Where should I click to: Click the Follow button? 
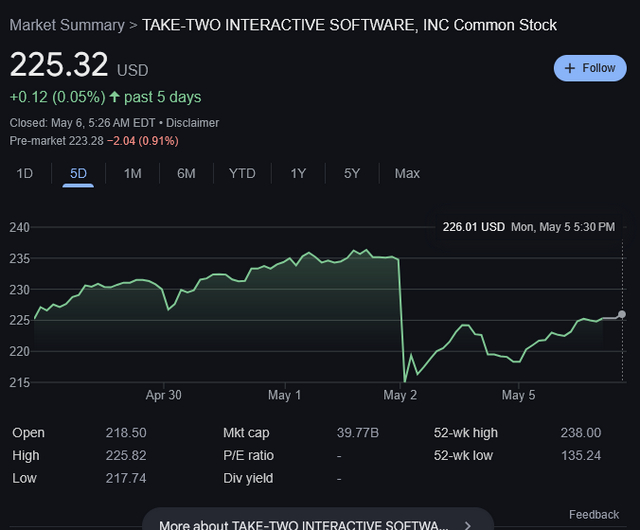tap(590, 68)
